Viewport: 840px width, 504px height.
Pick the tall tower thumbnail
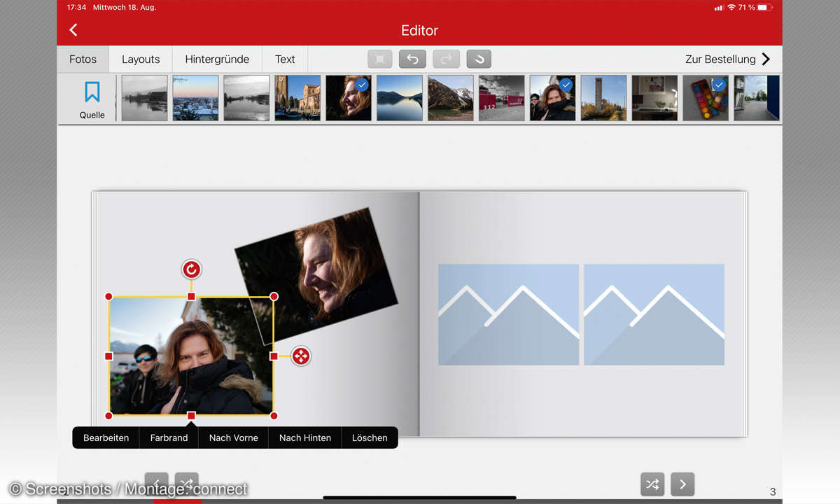pos(603,98)
